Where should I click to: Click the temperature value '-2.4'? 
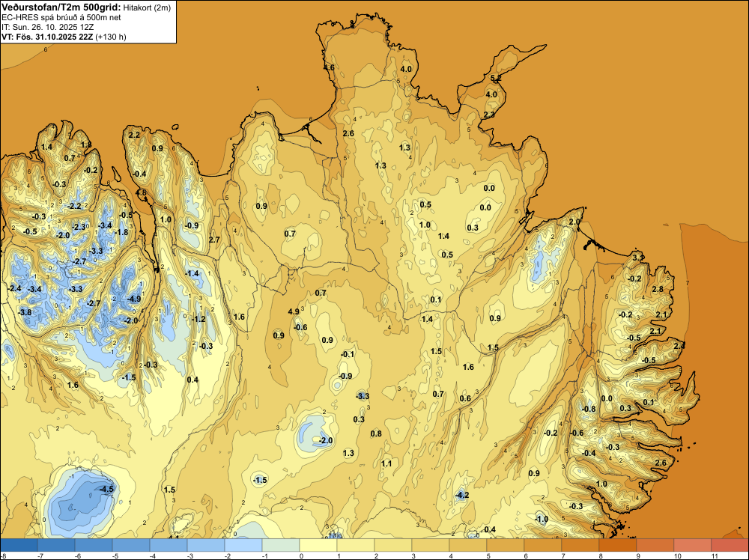tap(15, 288)
